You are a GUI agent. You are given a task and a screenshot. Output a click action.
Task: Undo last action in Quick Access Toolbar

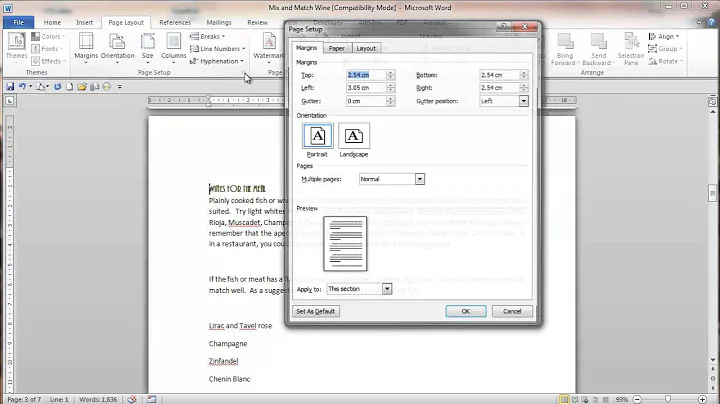coord(22,86)
